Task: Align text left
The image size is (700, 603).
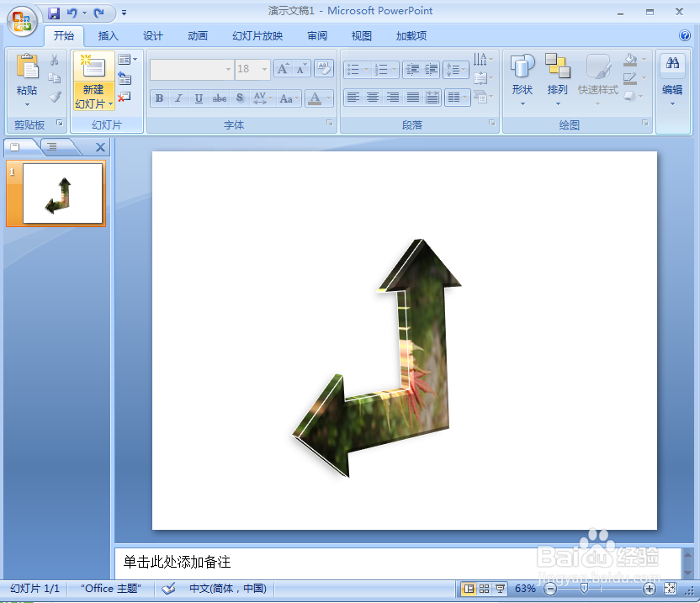Action: click(353, 98)
